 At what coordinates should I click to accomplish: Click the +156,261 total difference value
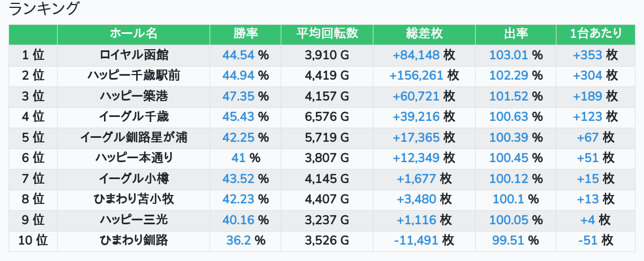pos(416,76)
